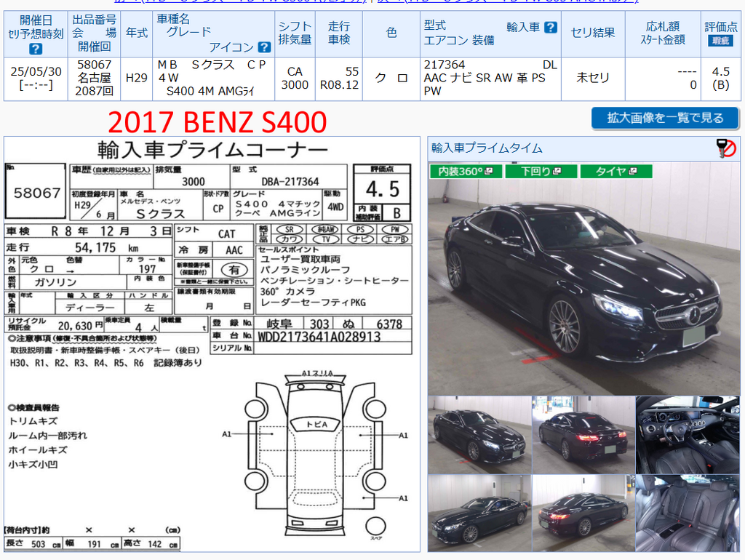Open the 内装360° interior view button

click(466, 171)
